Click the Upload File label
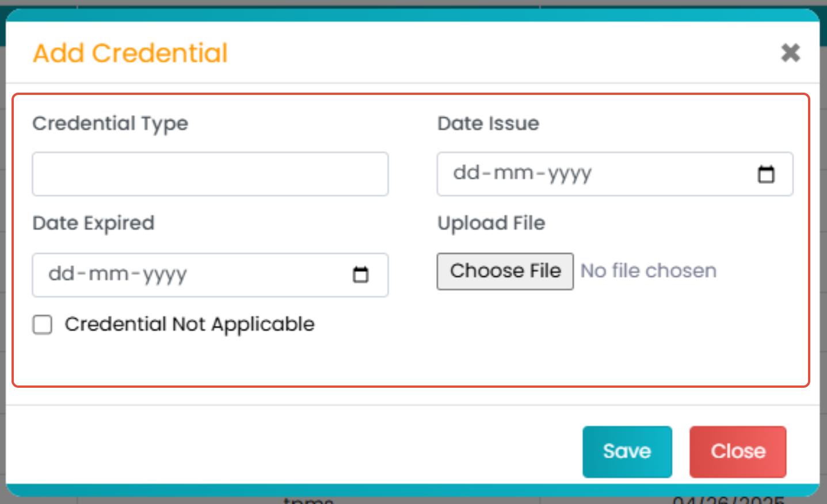 491,223
